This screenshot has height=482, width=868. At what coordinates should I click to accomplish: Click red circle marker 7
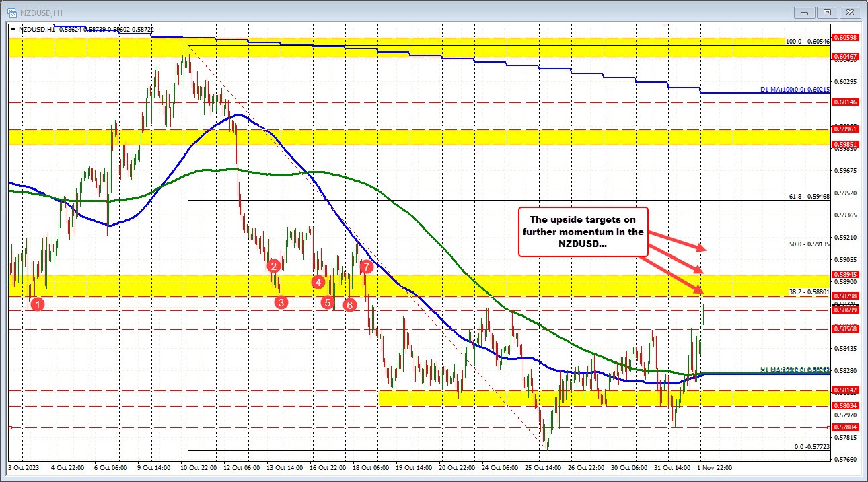367,266
